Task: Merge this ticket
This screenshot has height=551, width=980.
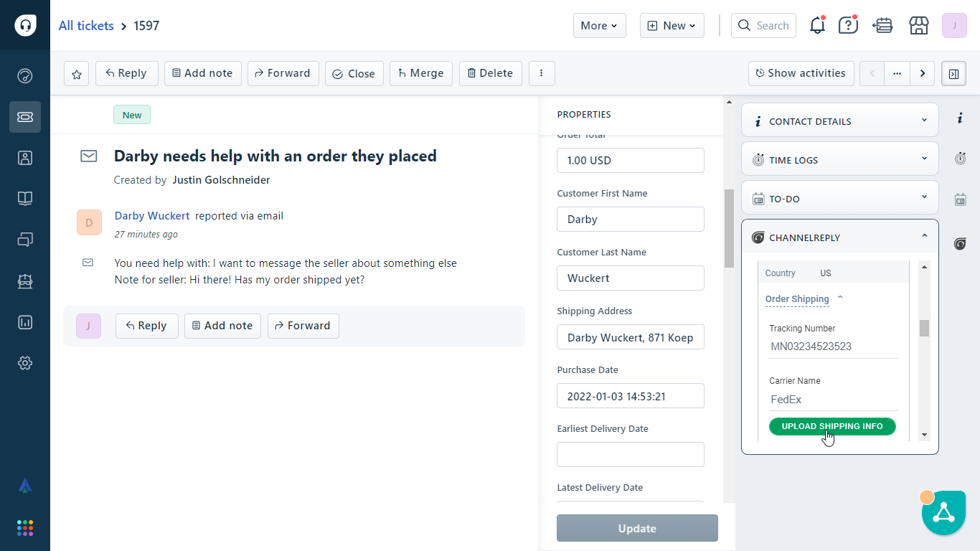Action: click(421, 73)
